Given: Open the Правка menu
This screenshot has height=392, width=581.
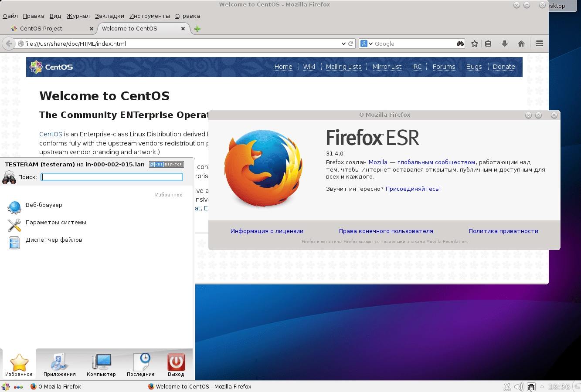Looking at the screenshot, I should click(x=34, y=16).
